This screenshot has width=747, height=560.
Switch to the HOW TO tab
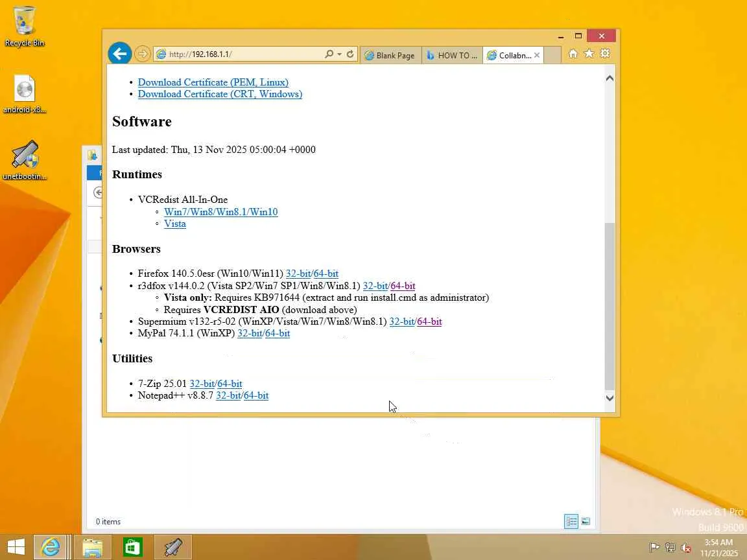tap(453, 55)
